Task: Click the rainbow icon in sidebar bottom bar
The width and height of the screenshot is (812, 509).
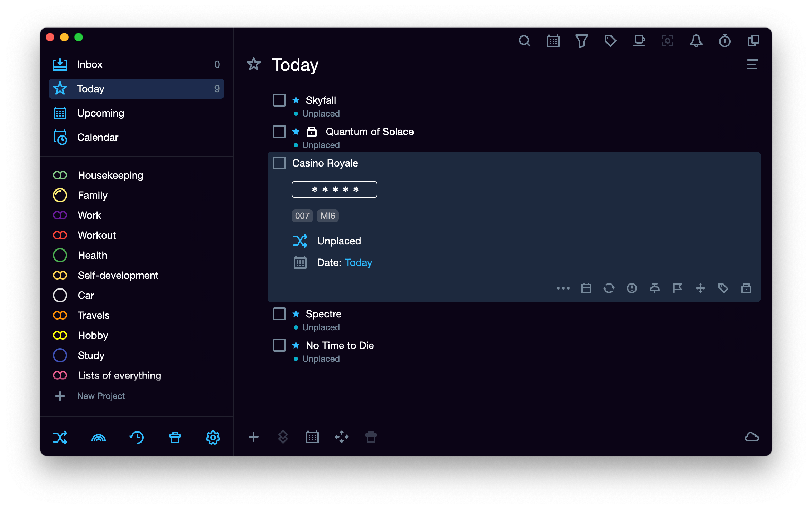Action: click(x=99, y=438)
